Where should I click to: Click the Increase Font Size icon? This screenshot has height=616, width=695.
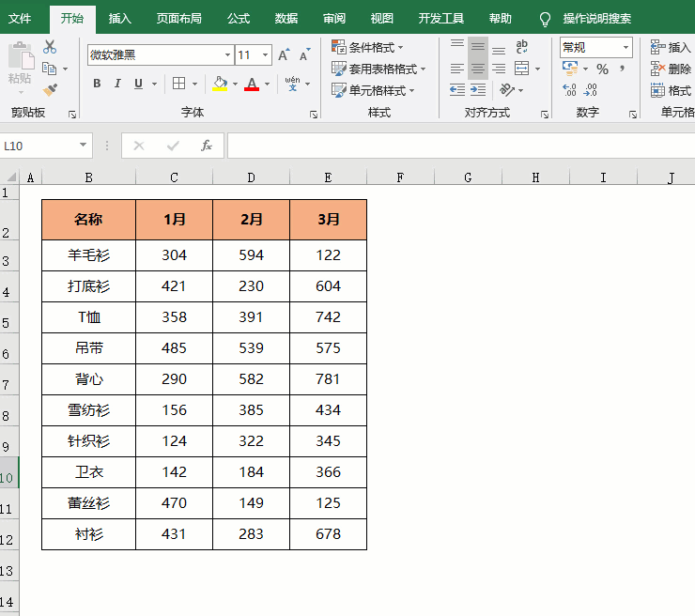pos(285,55)
